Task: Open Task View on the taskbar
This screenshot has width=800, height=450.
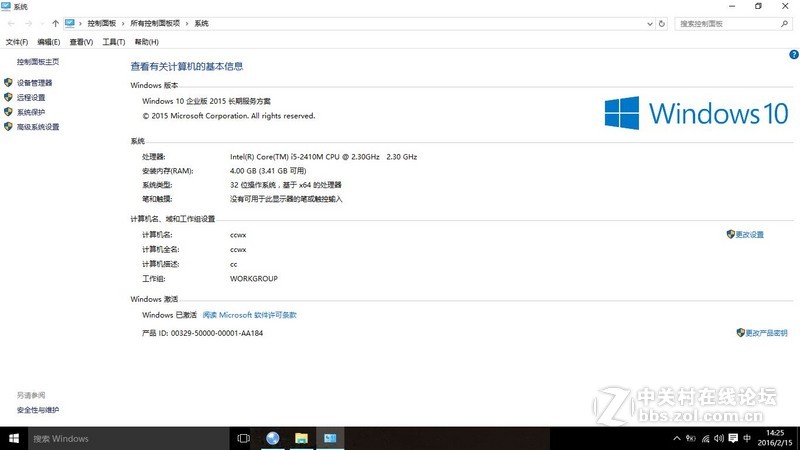Action: (x=243, y=438)
